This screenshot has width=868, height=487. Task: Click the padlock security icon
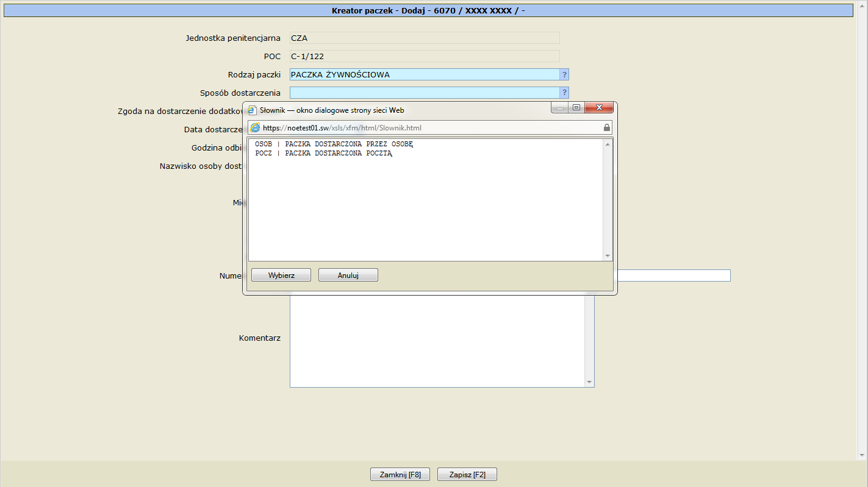coord(606,128)
